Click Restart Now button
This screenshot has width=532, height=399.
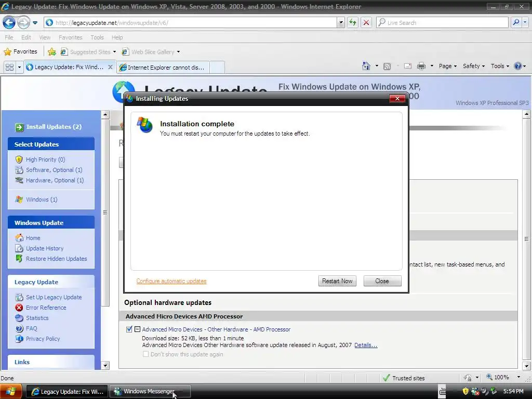(x=337, y=281)
